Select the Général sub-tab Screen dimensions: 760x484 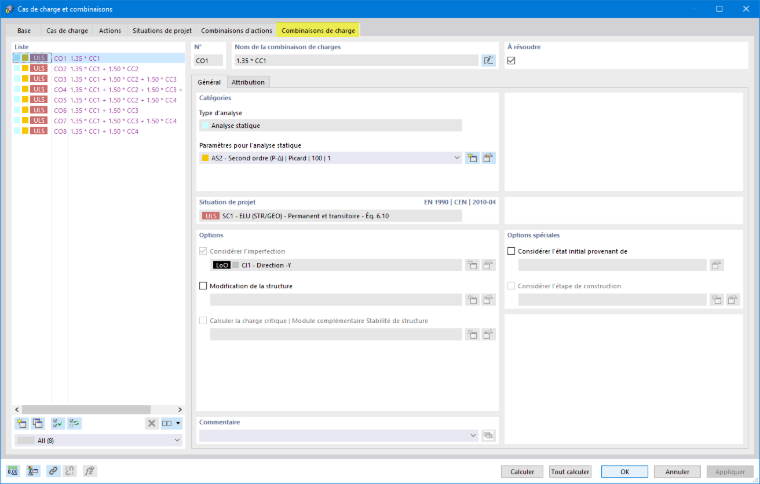coord(209,82)
